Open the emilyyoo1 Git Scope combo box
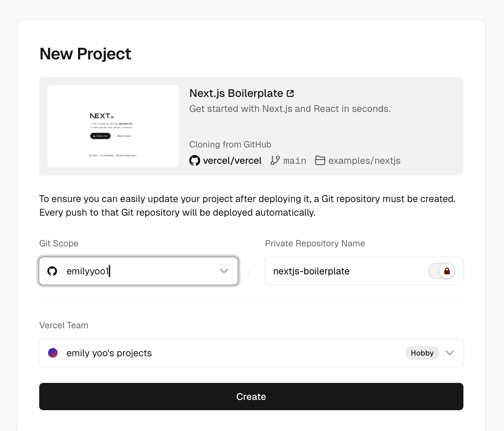The width and height of the screenshot is (504, 431). click(138, 271)
